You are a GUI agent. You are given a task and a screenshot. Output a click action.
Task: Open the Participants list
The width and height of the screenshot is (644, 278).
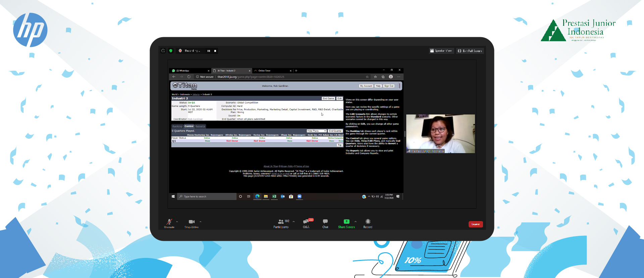point(281,222)
